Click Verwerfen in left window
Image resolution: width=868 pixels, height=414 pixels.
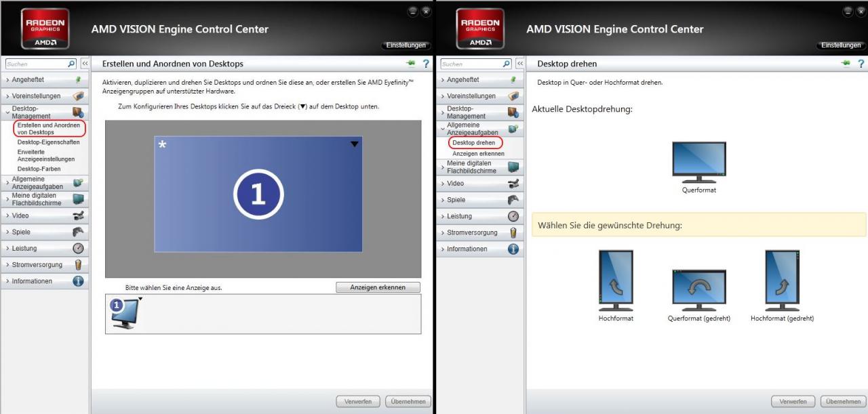358,401
